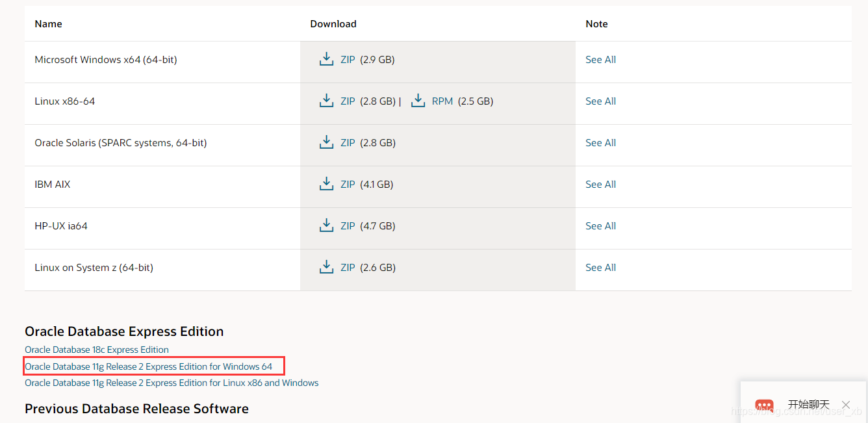
Task: Download ZIP for Microsoft Windows x64
Action: (348, 60)
